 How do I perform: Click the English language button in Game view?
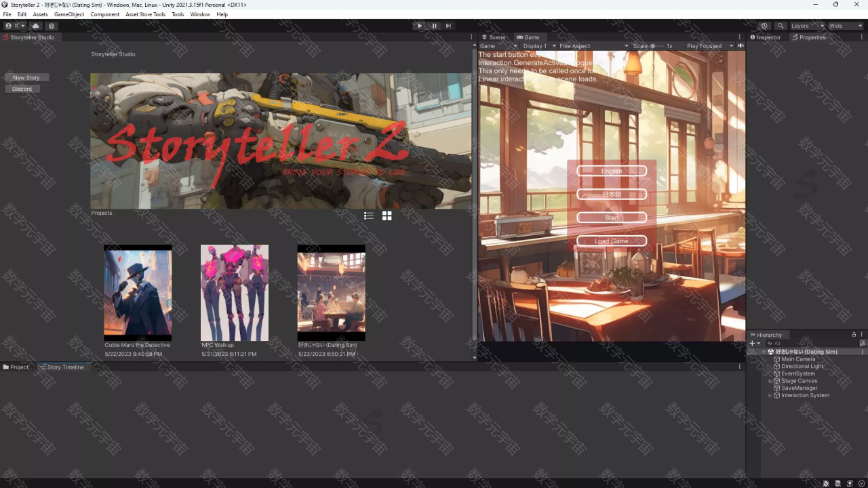tap(612, 171)
